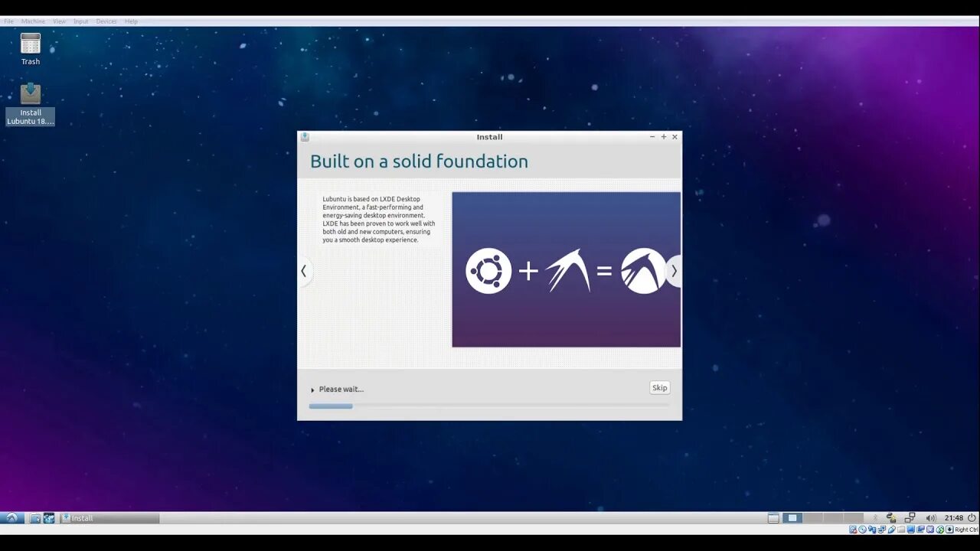Maximize the Install window
This screenshot has height=551, width=980.
point(664,137)
